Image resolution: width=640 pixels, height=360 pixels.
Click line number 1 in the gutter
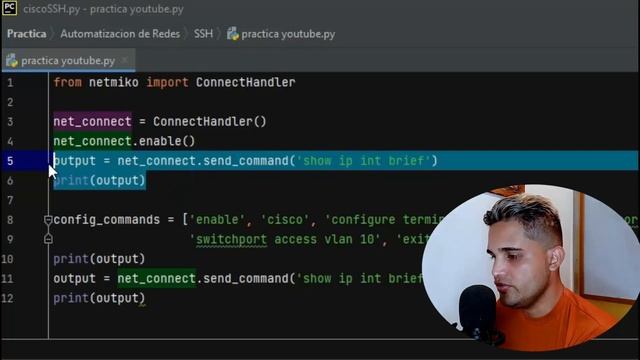(10, 83)
